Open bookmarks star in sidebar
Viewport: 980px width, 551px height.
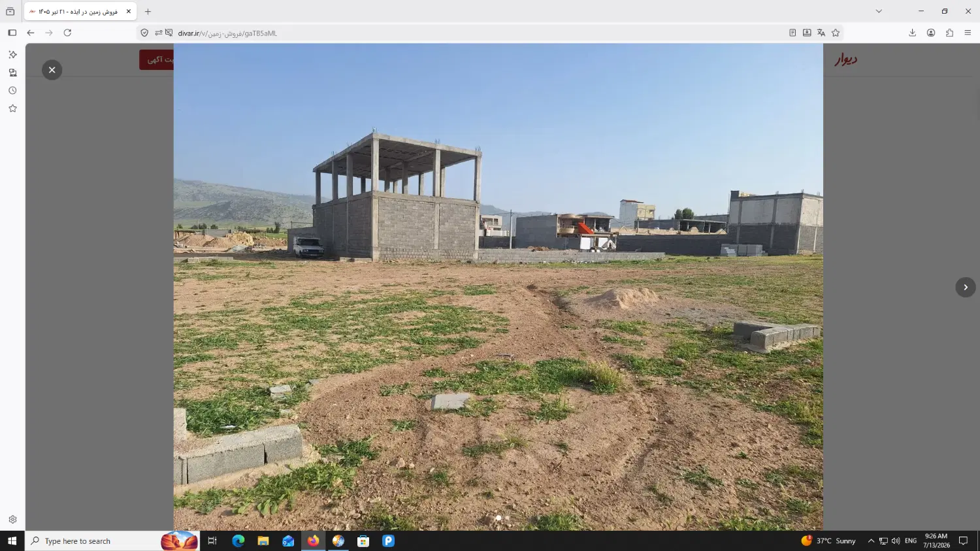tap(12, 109)
